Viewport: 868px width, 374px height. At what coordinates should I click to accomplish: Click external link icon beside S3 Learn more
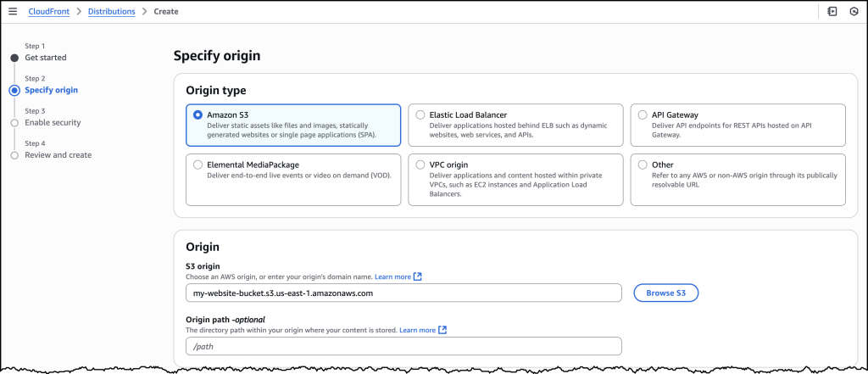418,276
